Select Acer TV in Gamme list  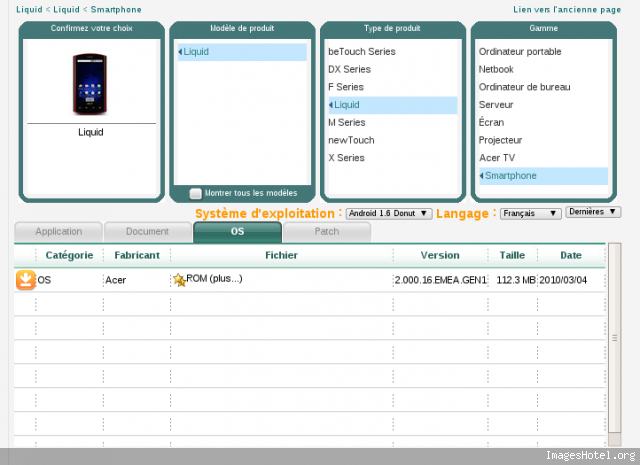(x=497, y=158)
